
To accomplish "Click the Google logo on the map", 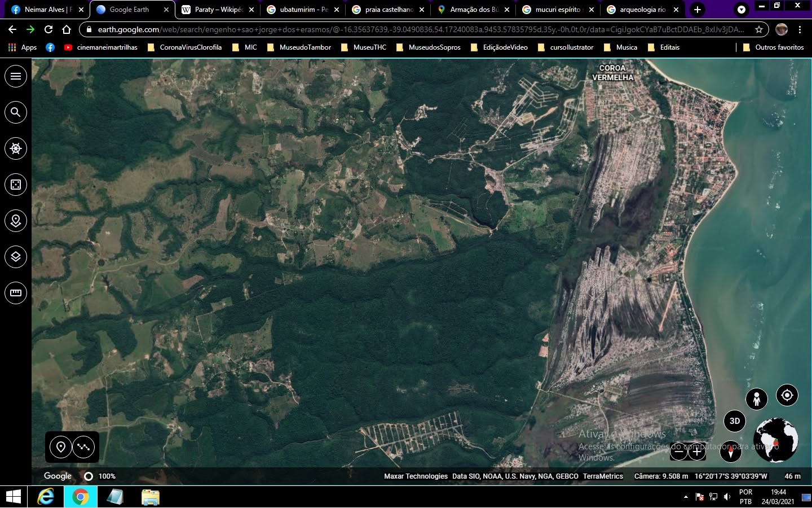I will 58,476.
